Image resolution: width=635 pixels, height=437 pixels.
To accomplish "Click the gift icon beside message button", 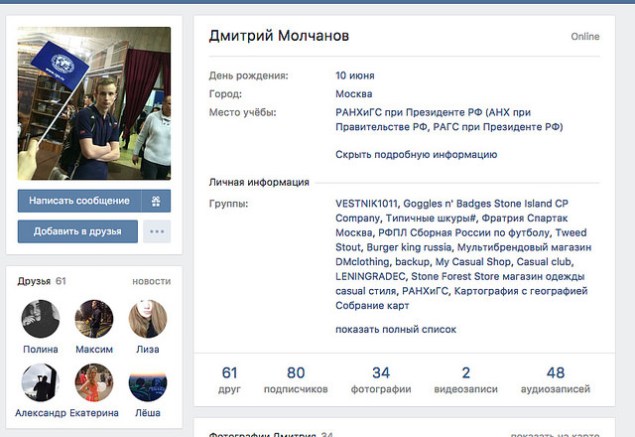I will 156,201.
